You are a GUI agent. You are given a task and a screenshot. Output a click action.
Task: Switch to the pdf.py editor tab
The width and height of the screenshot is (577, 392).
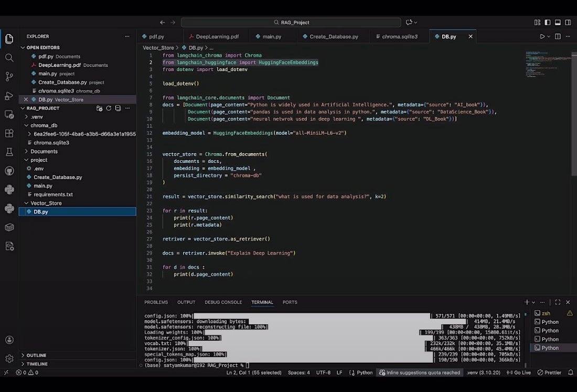pyautogui.click(x=156, y=36)
